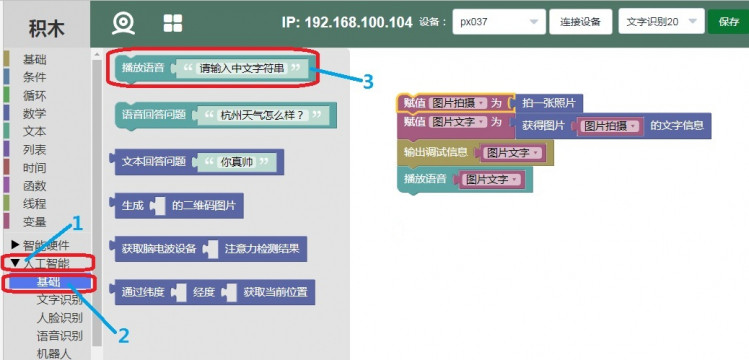Select the 语音识别 speech recognition subcategory
The image size is (749, 360).
[x=59, y=336]
